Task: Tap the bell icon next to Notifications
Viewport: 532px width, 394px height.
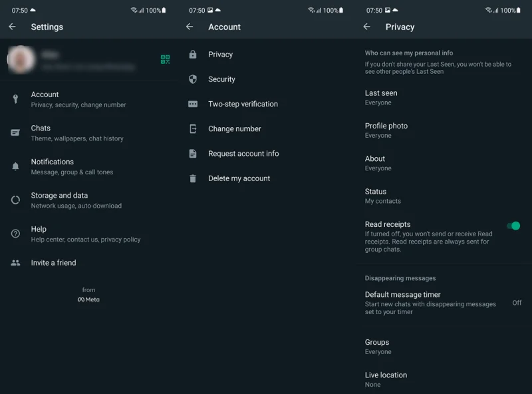Action: 15,166
